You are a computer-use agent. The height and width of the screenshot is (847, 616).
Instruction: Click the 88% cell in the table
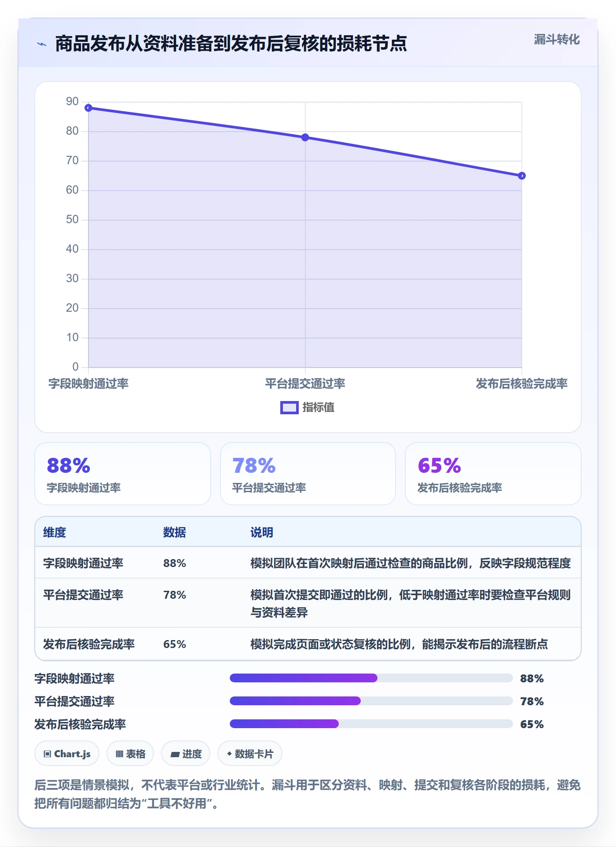click(x=175, y=563)
